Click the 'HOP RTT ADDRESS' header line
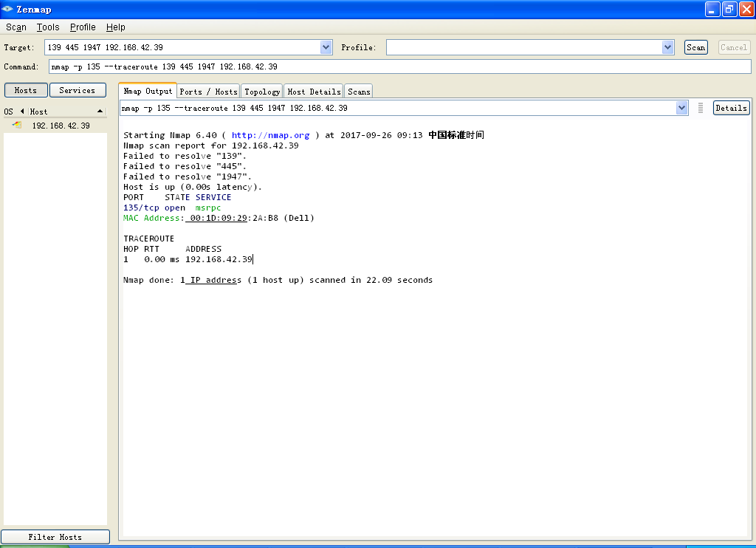The image size is (756, 548). [173, 249]
